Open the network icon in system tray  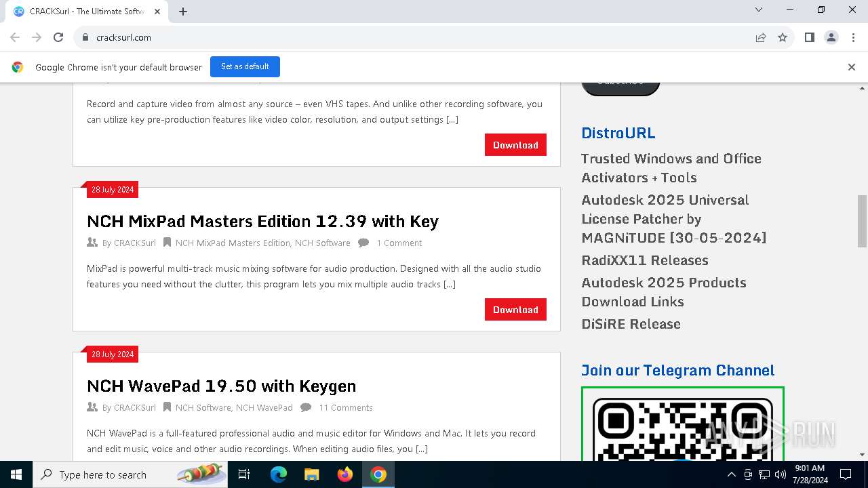[x=764, y=474]
